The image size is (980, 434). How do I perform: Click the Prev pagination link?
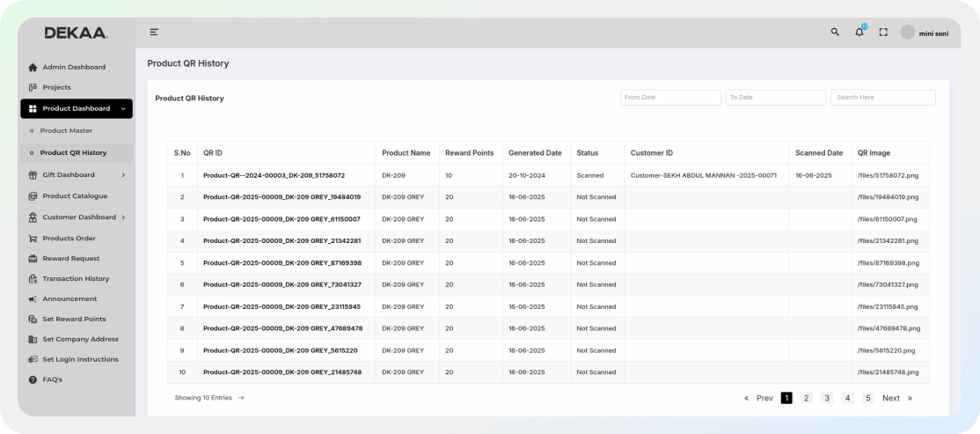765,399
